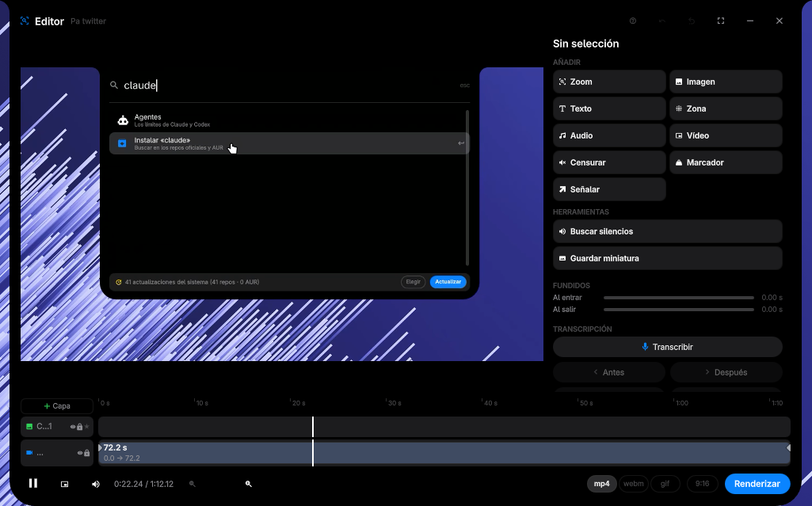Image resolution: width=812 pixels, height=506 pixels.
Task: Click the 1:00 mark on timeline ruler
Action: (682, 403)
